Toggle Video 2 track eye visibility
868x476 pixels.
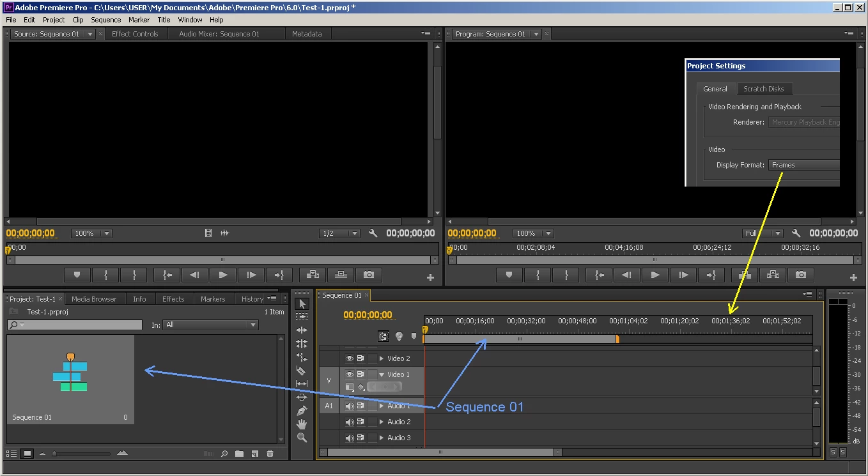(x=350, y=358)
